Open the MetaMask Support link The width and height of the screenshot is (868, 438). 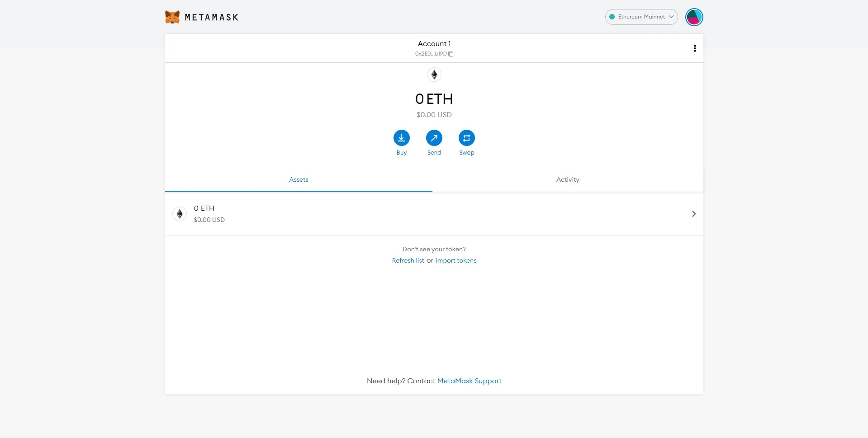click(470, 381)
